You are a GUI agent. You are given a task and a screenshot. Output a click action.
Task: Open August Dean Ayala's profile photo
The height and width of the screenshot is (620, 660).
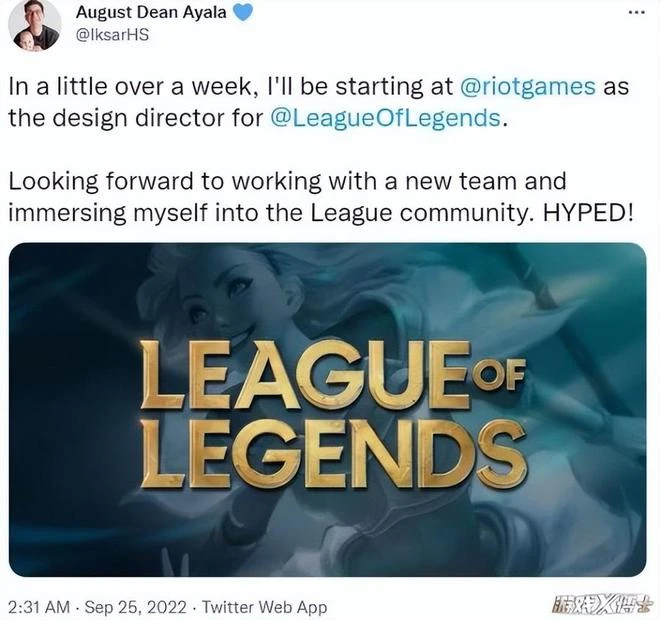[x=35, y=26]
